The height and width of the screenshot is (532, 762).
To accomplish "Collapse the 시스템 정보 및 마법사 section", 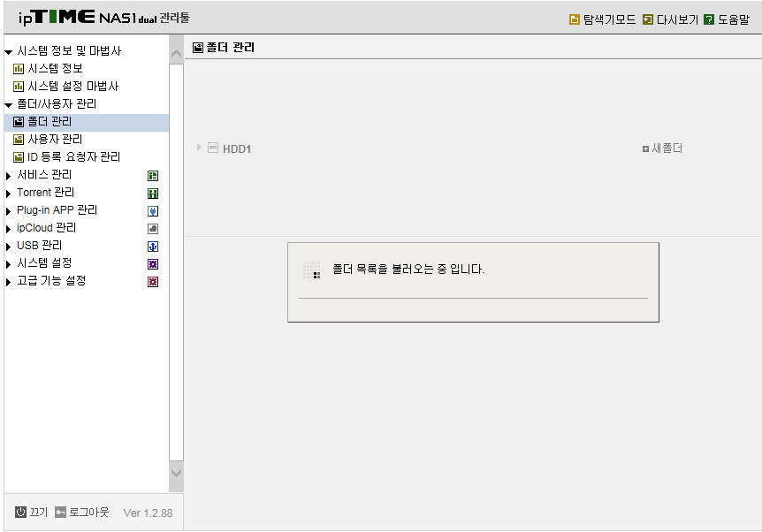I will click(x=8, y=52).
